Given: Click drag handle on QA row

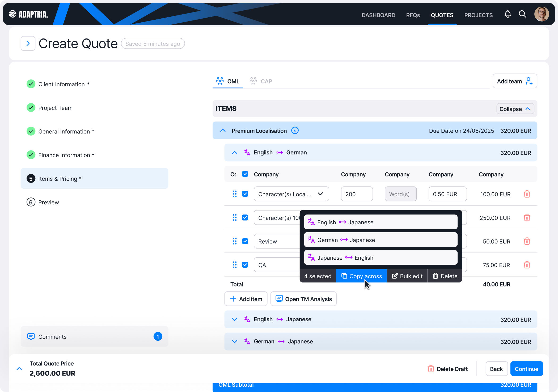Looking at the screenshot, I should click(x=234, y=265).
